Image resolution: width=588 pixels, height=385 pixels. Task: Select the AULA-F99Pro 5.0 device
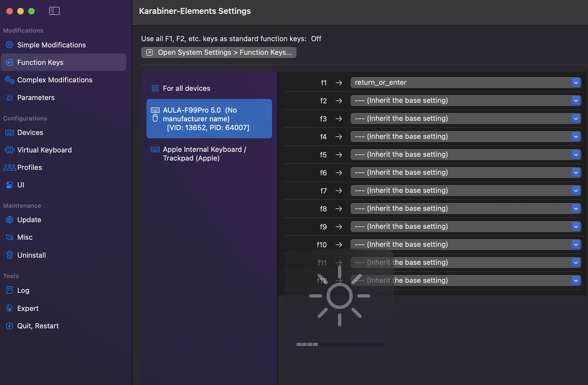[x=209, y=119]
